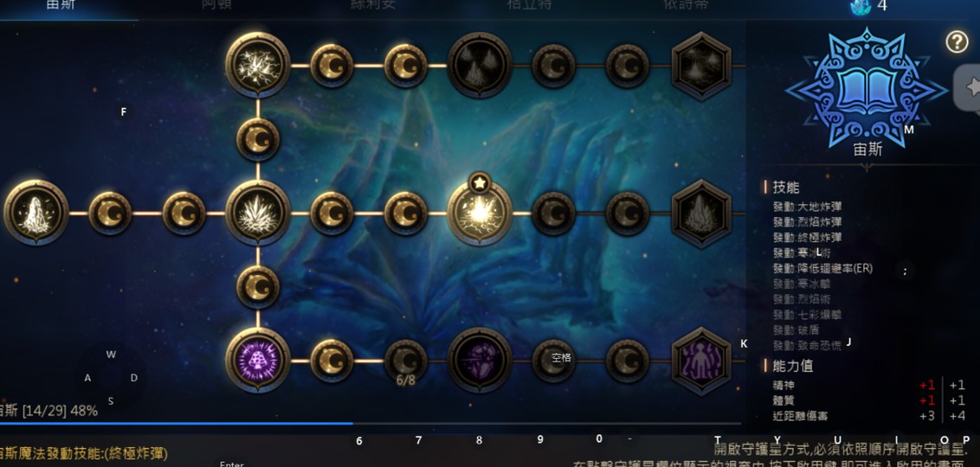
Task: Click the moon node labeled 6/8
Action: click(406, 361)
